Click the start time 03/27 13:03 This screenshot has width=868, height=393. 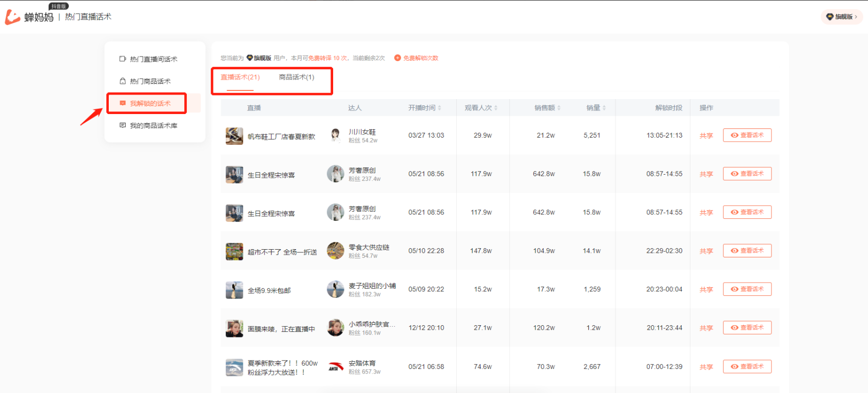pos(426,136)
